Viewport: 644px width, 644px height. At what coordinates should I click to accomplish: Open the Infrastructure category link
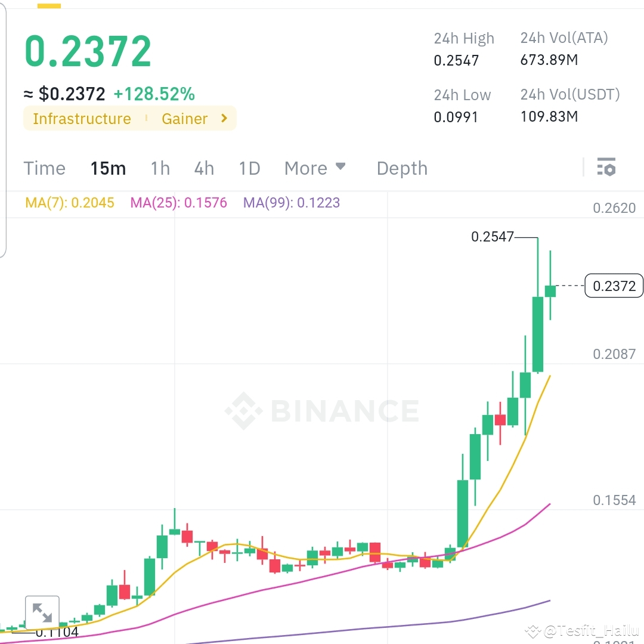[x=82, y=118]
